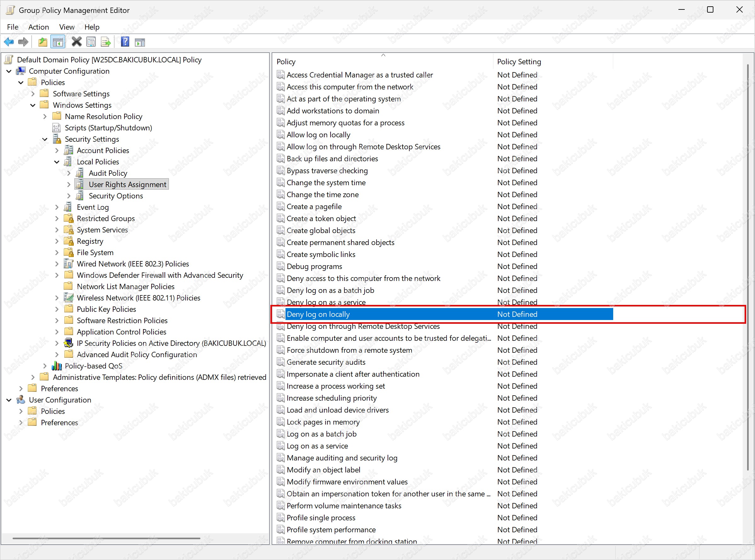Toggle Show/Hide Console Tree toolbar icon
Image resolution: width=755 pixels, height=560 pixels.
coord(58,42)
